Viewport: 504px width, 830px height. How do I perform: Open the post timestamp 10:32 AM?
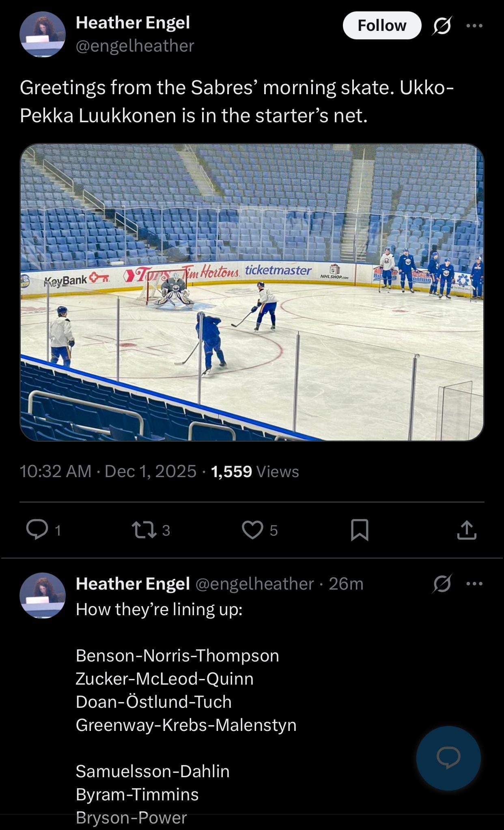(55, 471)
